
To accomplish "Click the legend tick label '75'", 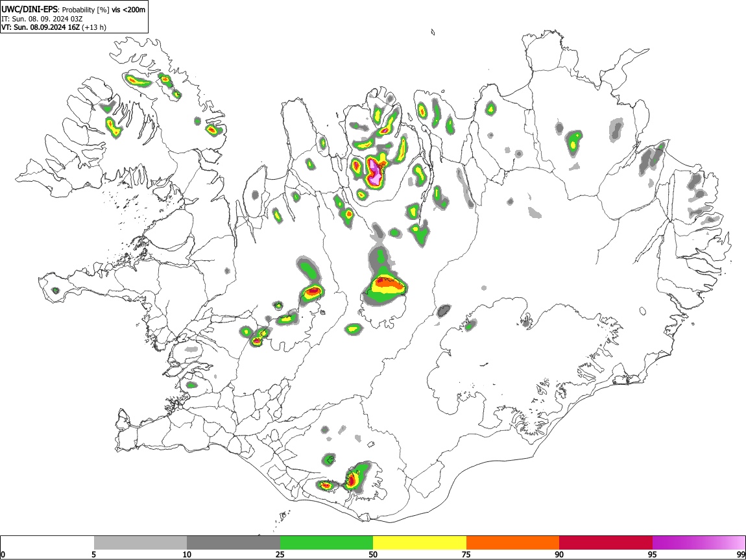I will click(466, 554).
